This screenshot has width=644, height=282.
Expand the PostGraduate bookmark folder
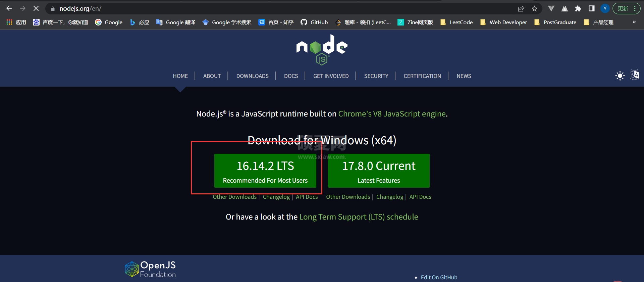(555, 22)
